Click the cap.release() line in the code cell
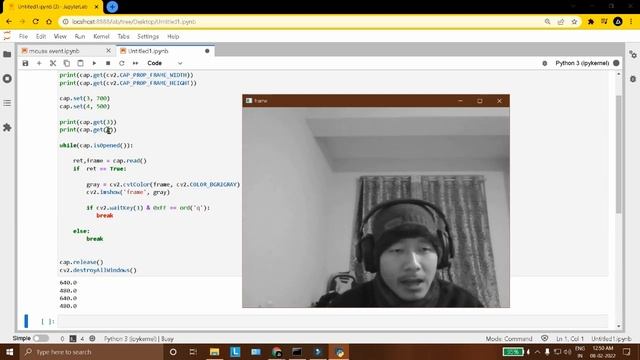The image size is (640, 360). (x=82, y=262)
